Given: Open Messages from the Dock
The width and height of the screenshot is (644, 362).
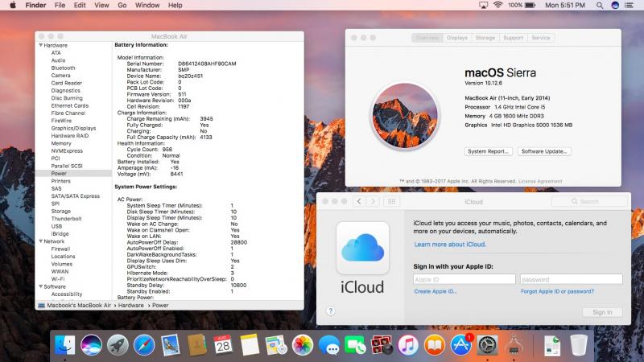Looking at the screenshot, I should pyautogui.click(x=329, y=345).
